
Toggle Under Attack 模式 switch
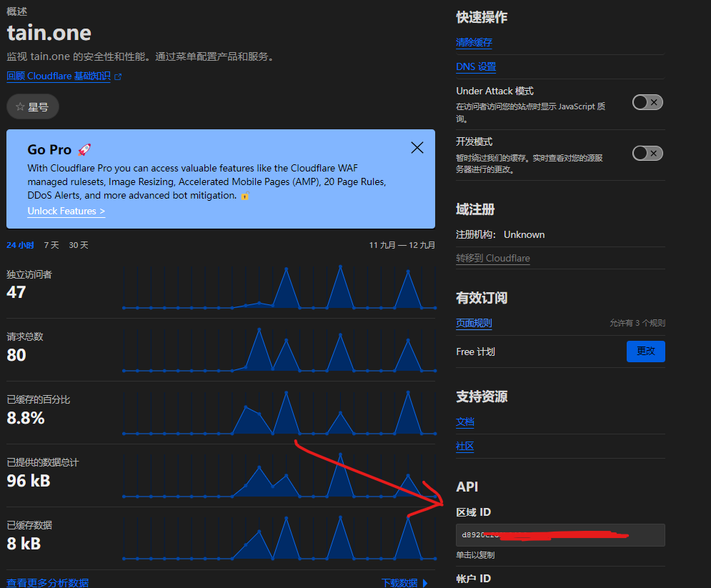(647, 102)
